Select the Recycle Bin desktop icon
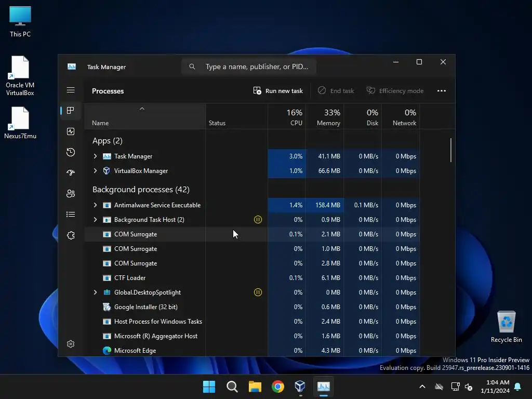The height and width of the screenshot is (399, 532). pyautogui.click(x=506, y=327)
